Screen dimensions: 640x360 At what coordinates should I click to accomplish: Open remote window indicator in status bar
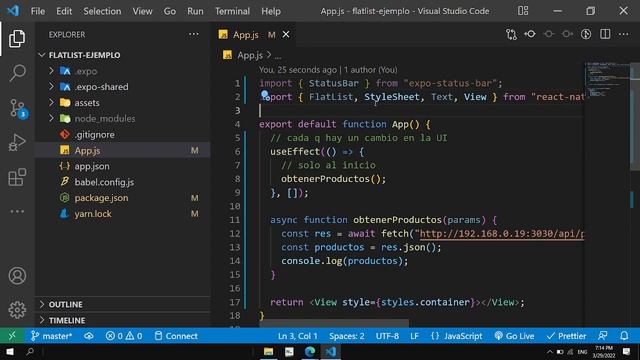click(x=12, y=336)
